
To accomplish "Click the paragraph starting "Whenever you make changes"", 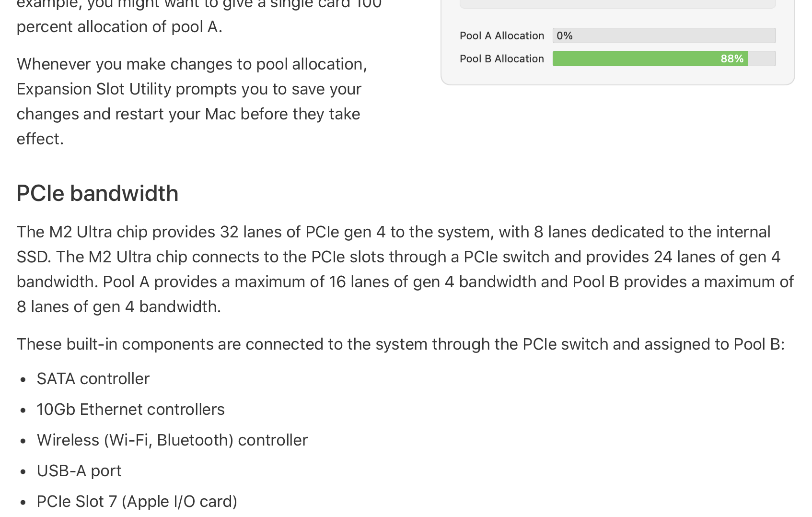I will 192,101.
